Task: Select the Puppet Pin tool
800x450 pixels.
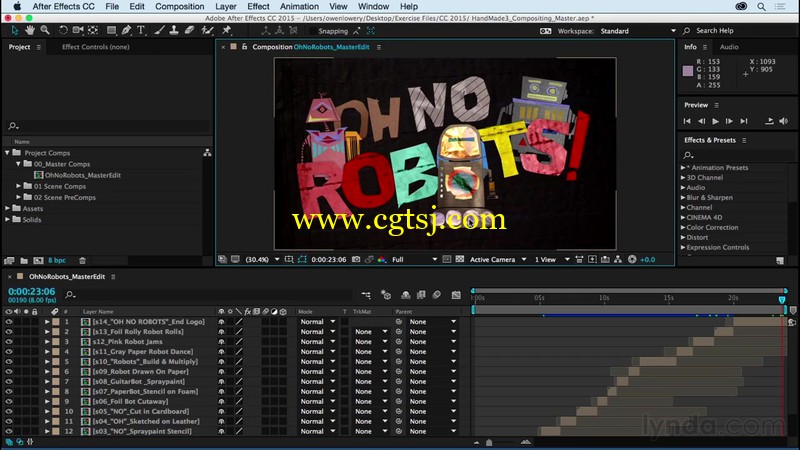Action: click(x=227, y=31)
